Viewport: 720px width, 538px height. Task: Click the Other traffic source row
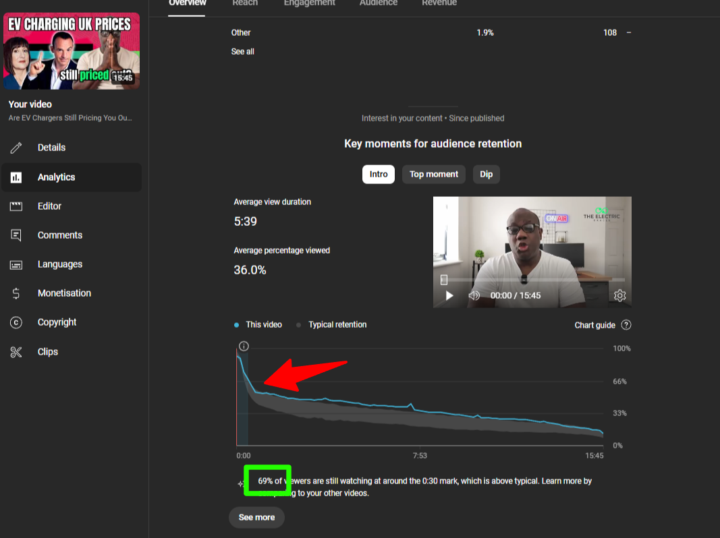[431, 33]
